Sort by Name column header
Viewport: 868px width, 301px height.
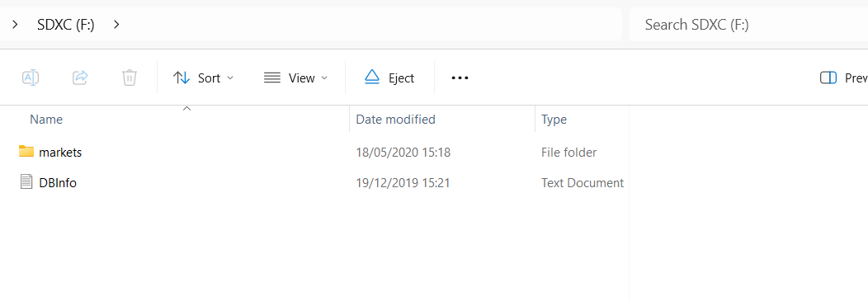tap(46, 120)
